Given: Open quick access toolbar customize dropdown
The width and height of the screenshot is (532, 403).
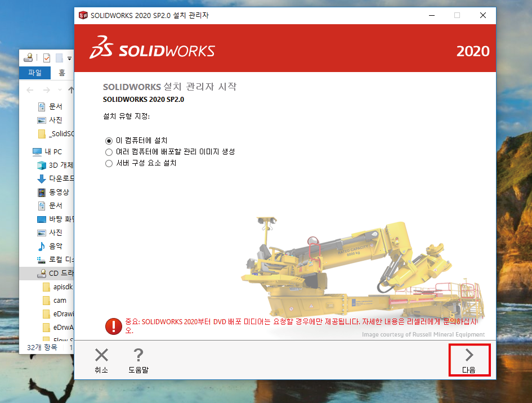Looking at the screenshot, I should pyautogui.click(x=70, y=59).
